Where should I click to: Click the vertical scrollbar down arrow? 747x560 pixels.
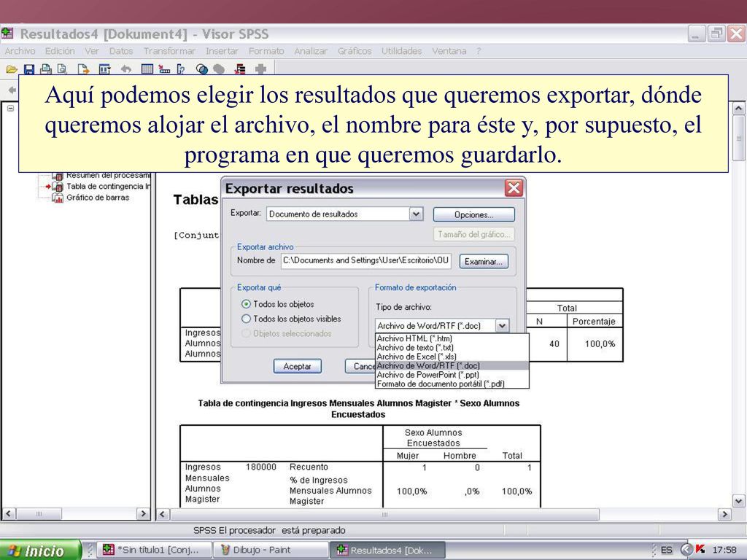point(738,501)
